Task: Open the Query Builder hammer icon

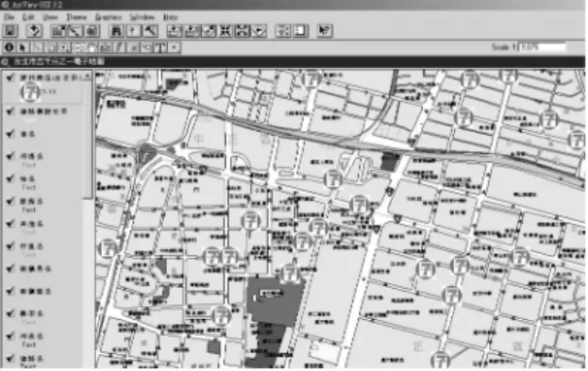Action: [150, 31]
